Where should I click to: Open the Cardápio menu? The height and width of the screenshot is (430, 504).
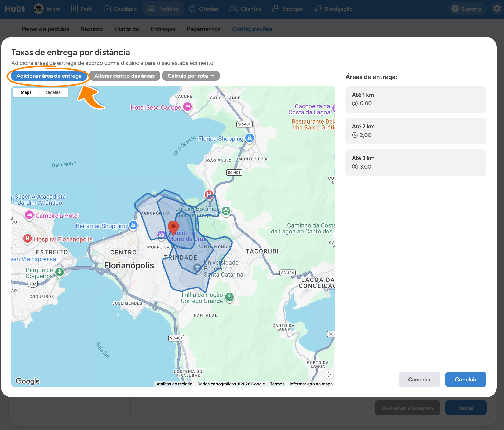point(120,9)
